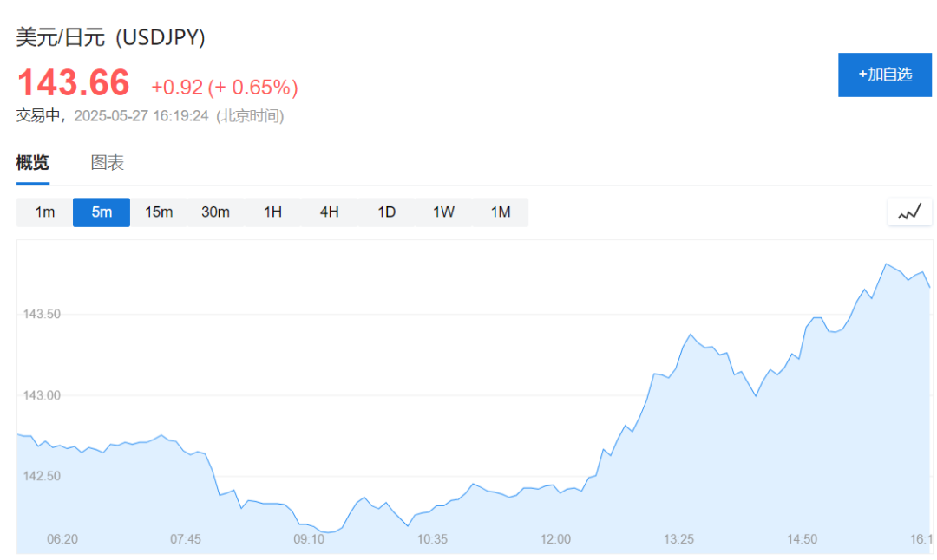Image resolution: width=937 pixels, height=560 pixels.
Task: Choose the 30m interval
Action: pyautogui.click(x=216, y=212)
